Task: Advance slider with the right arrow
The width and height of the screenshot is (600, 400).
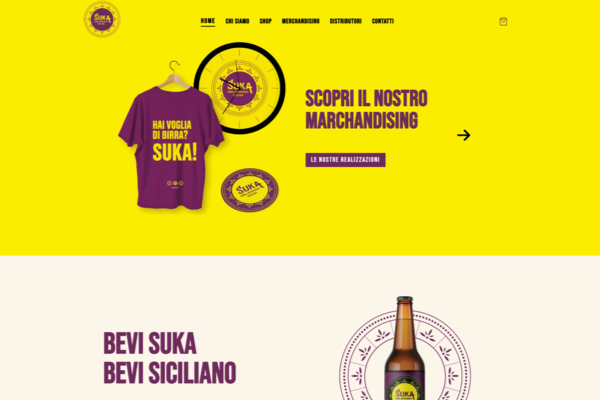Action: tap(463, 135)
